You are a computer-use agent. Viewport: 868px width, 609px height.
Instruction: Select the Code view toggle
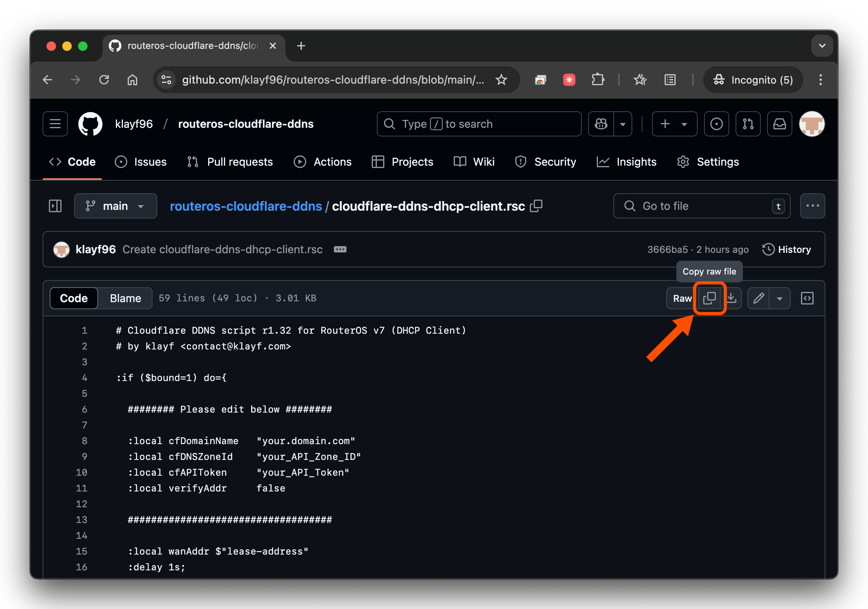click(x=74, y=298)
